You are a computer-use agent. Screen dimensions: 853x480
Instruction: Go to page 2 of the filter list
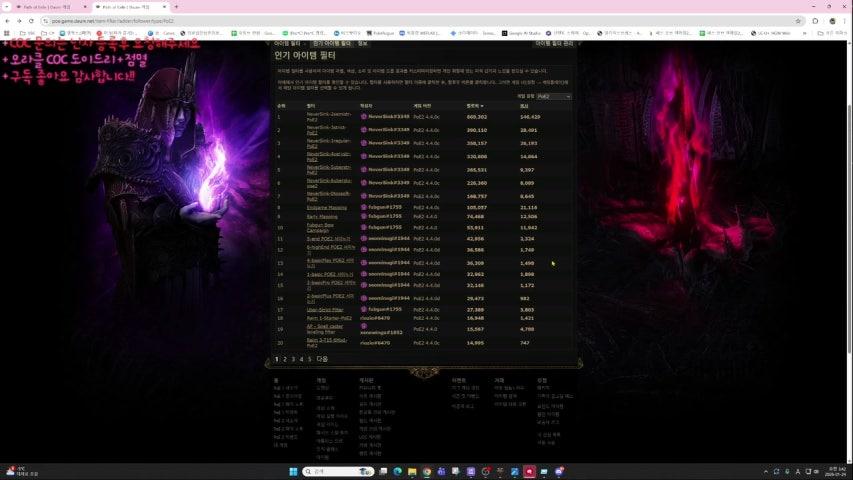tap(284, 358)
